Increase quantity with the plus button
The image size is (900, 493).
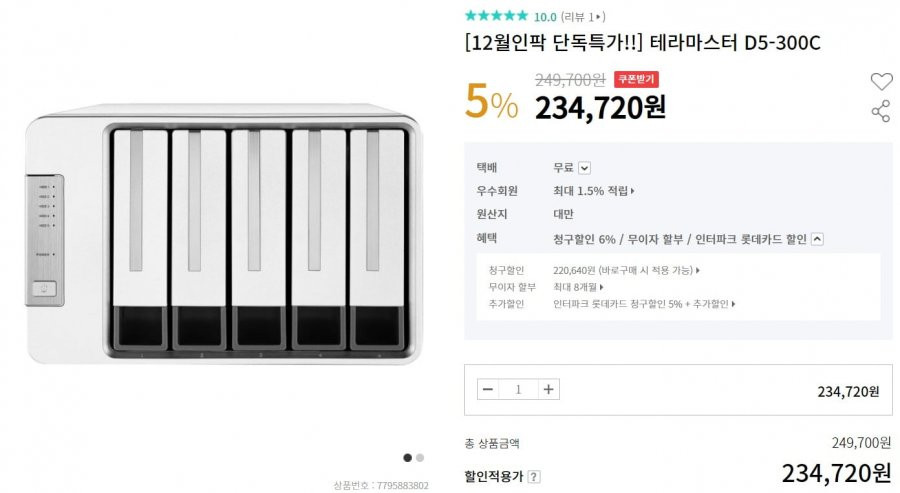(x=549, y=390)
